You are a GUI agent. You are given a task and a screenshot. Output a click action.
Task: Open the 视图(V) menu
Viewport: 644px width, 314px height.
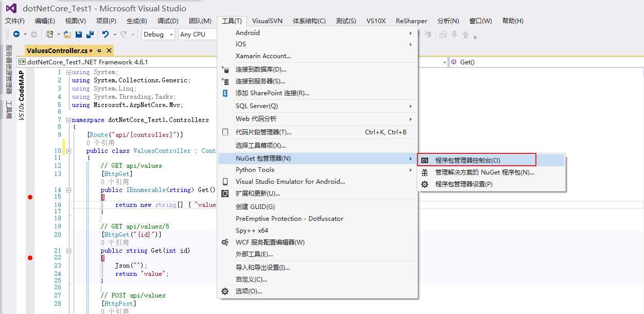coord(76,21)
